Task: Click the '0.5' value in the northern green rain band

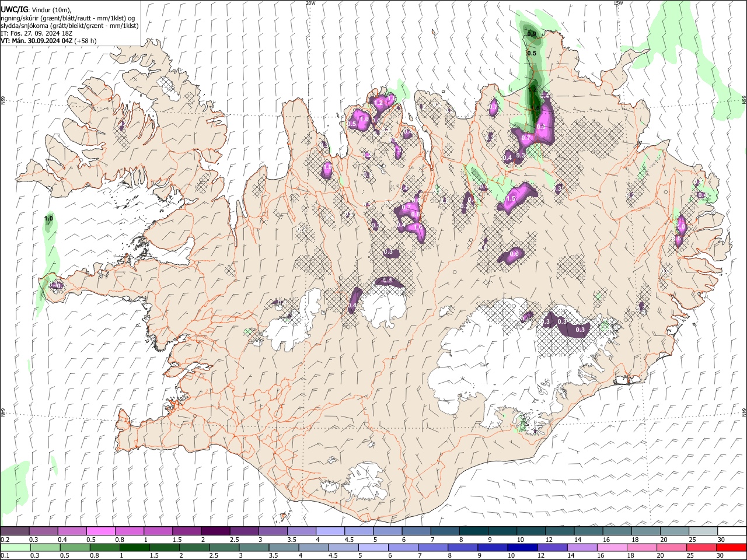Action: [531, 53]
